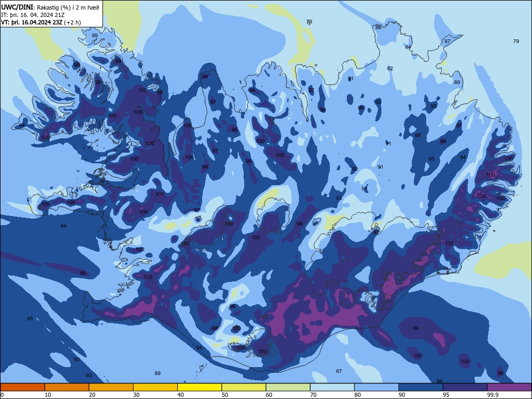Select the 90–95 dark blue legend swatch
532x399 pixels.
[421, 387]
